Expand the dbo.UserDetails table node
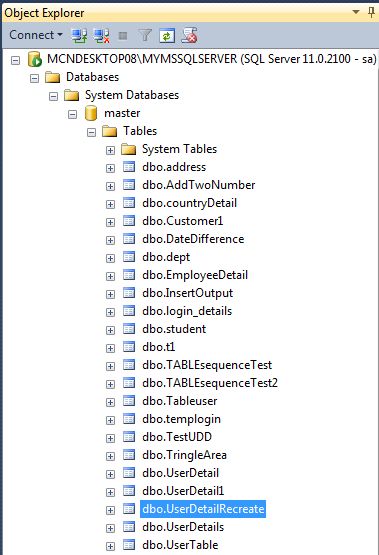The height and width of the screenshot is (555, 379). tap(110, 528)
